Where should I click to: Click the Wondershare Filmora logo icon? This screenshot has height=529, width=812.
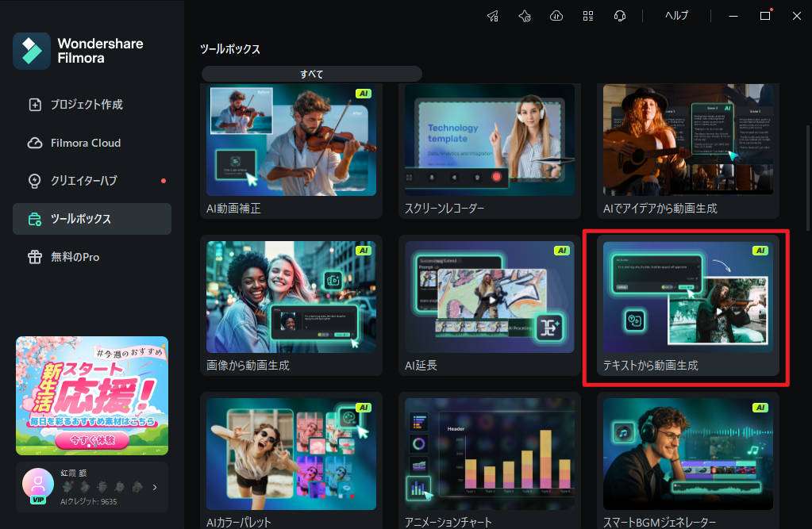click(32, 52)
